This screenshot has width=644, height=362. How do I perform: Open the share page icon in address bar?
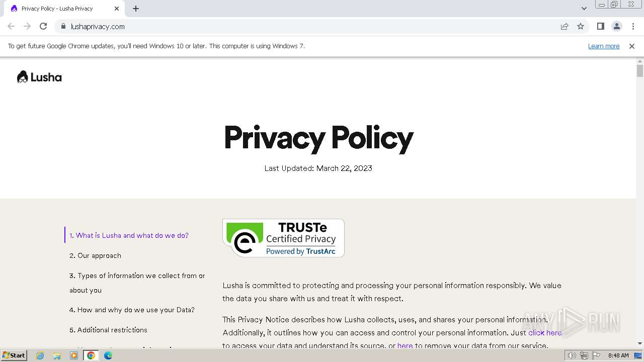coord(565,26)
